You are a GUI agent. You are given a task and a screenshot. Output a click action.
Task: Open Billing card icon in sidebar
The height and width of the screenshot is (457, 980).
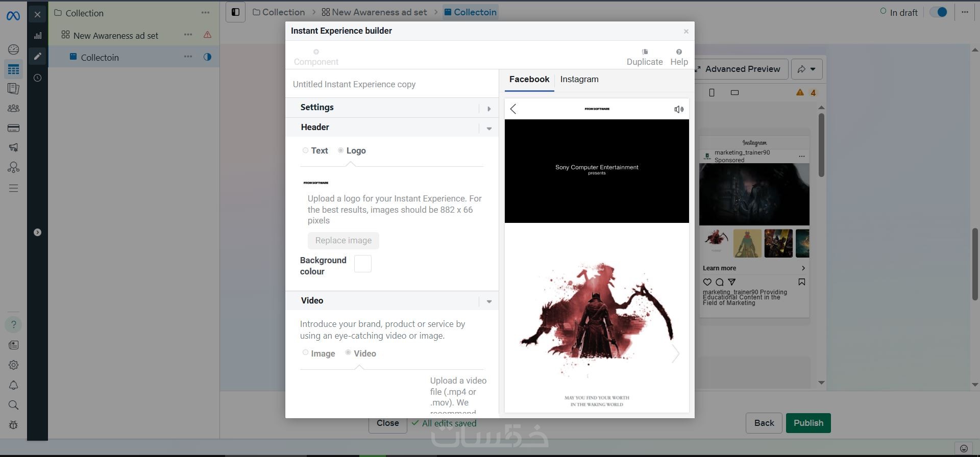click(x=13, y=128)
